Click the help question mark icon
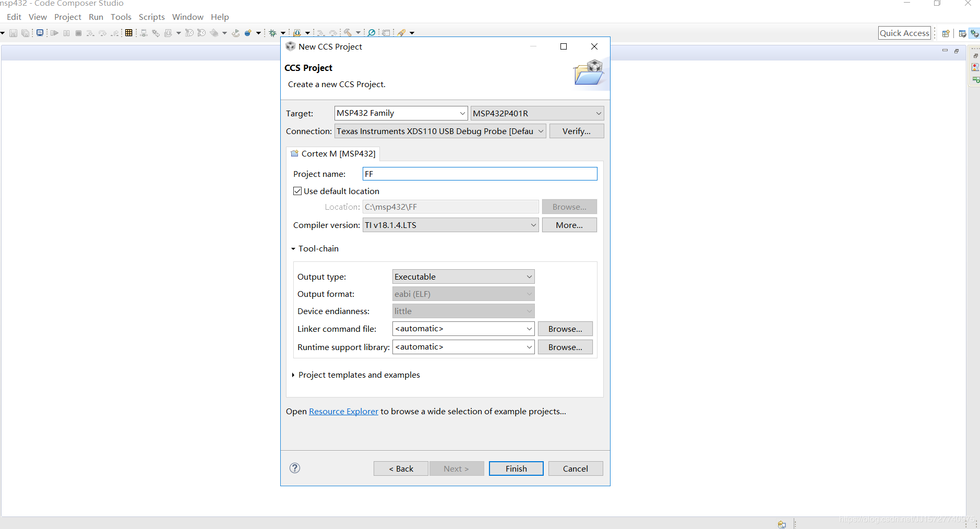Screen dimensions: 980x529 tap(295, 468)
